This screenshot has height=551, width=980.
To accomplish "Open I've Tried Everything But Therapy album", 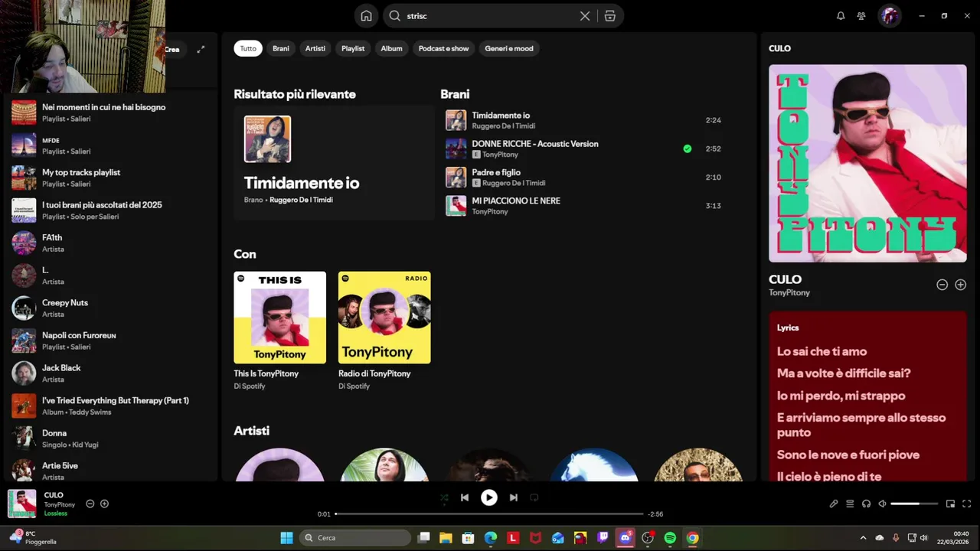I will (111, 406).
